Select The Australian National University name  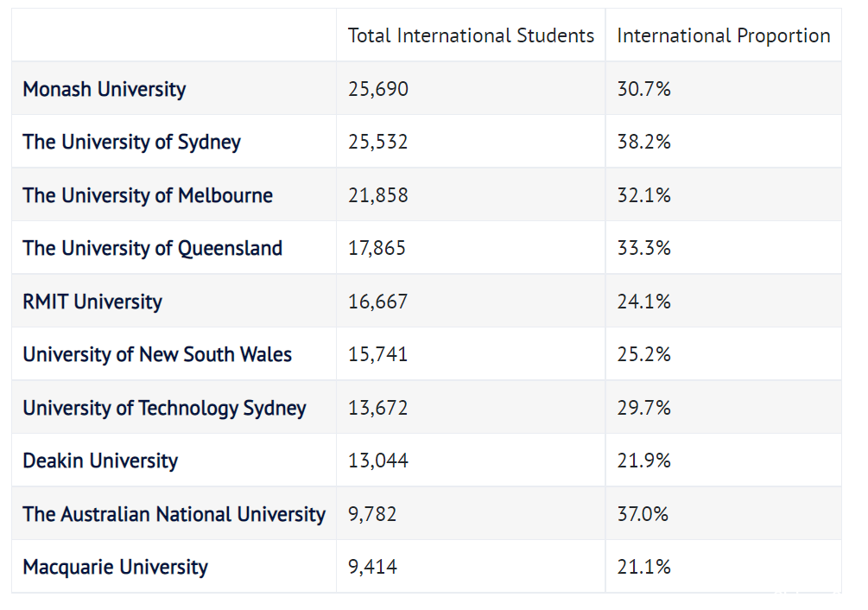pyautogui.click(x=174, y=514)
